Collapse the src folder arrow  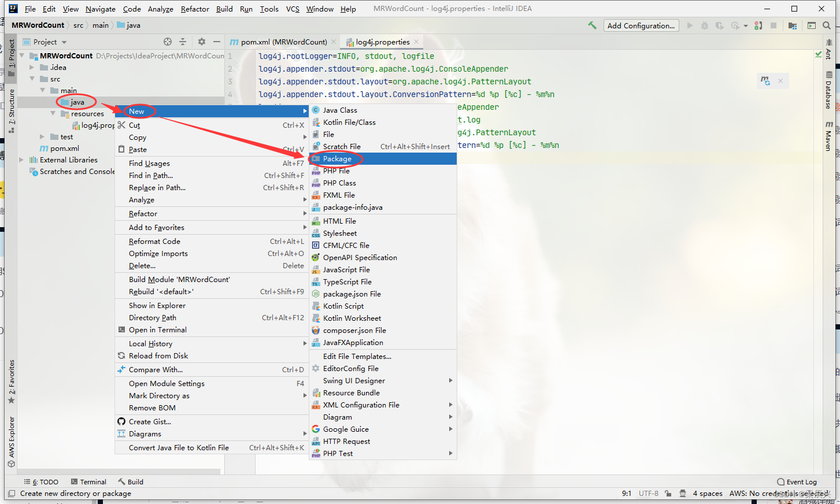point(32,79)
